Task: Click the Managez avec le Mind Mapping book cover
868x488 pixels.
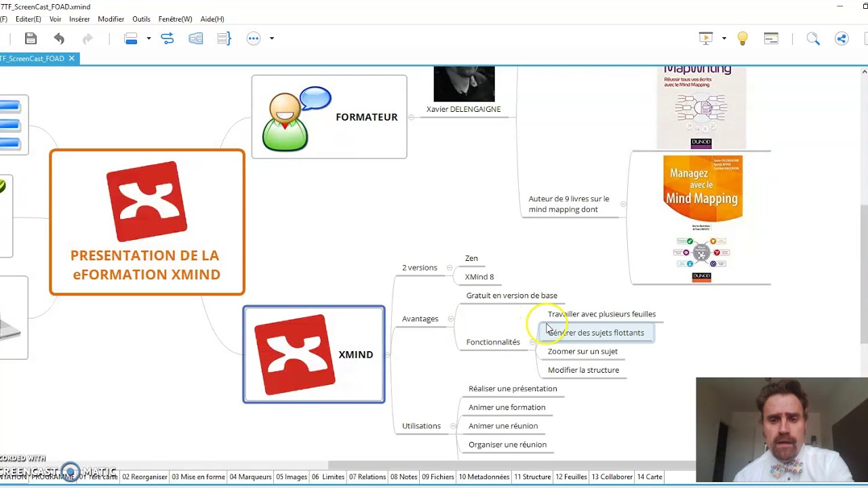Action: (x=703, y=219)
